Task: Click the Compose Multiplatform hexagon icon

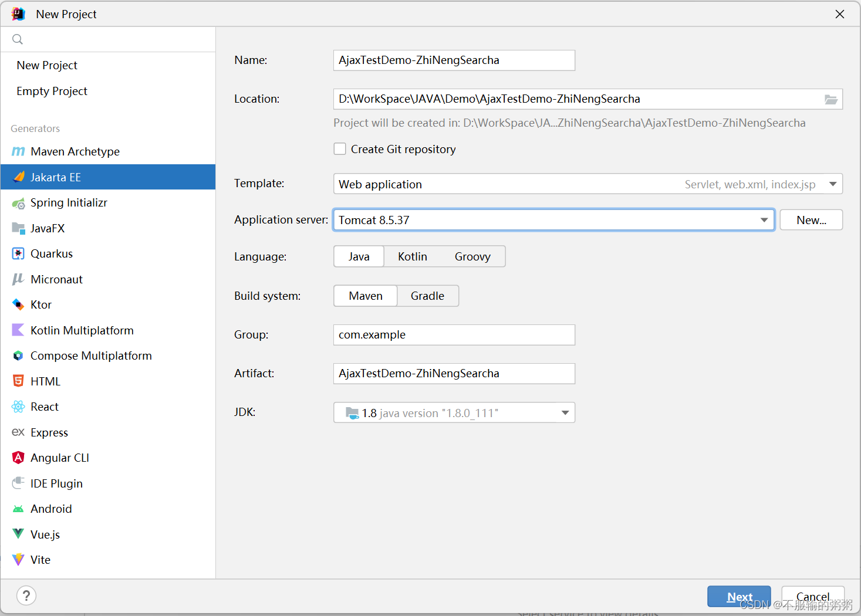Action: [18, 356]
